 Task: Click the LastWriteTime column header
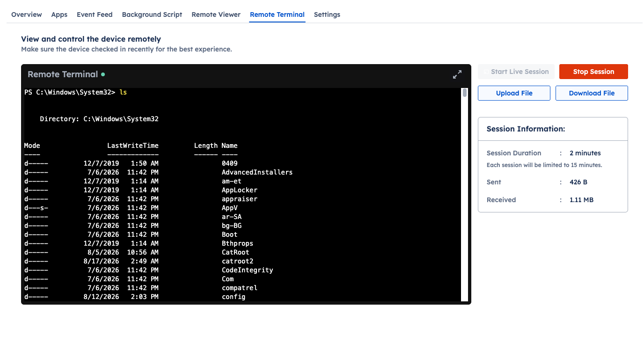point(133,146)
